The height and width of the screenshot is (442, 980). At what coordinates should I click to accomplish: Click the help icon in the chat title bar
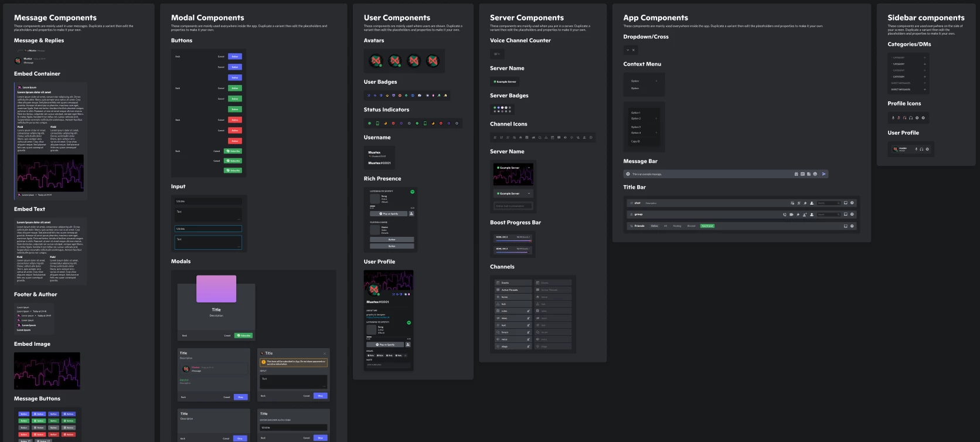pos(852,203)
